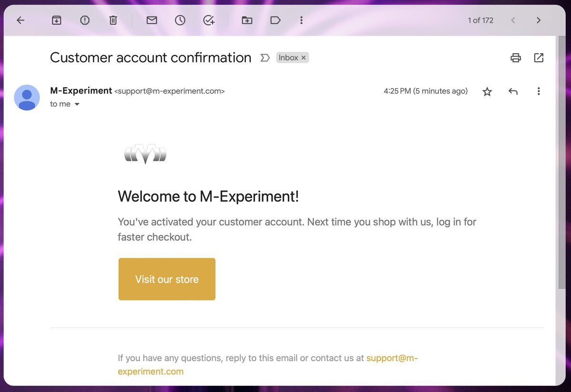Report this email as spam
571x392 pixels.
pos(85,20)
